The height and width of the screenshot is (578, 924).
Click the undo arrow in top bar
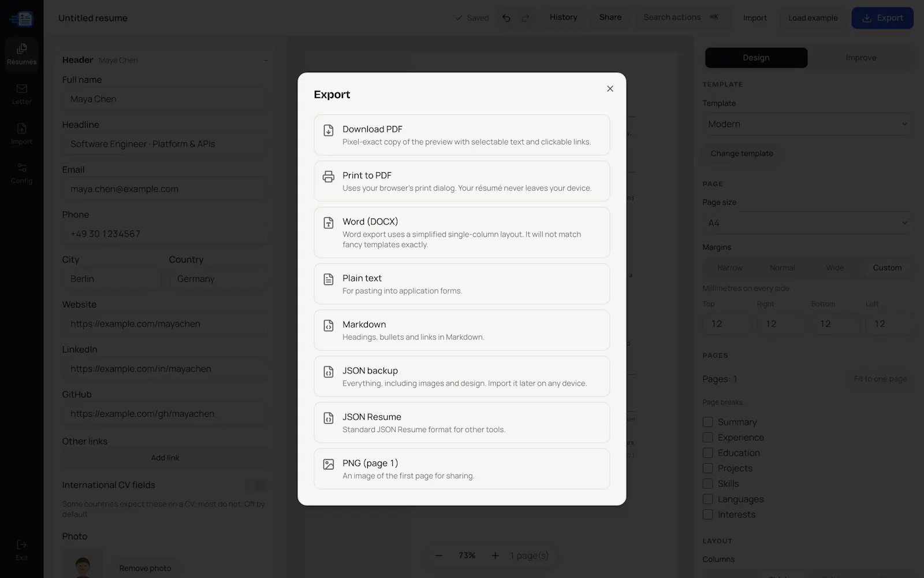pyautogui.click(x=506, y=18)
